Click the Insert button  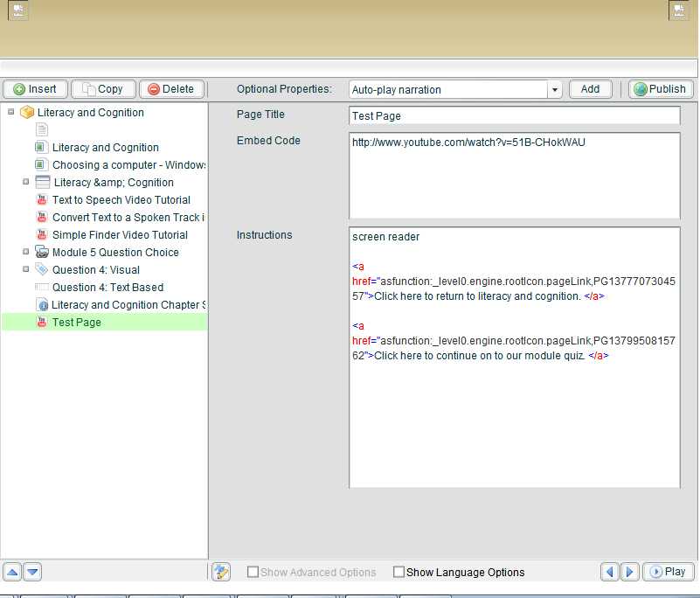35,89
